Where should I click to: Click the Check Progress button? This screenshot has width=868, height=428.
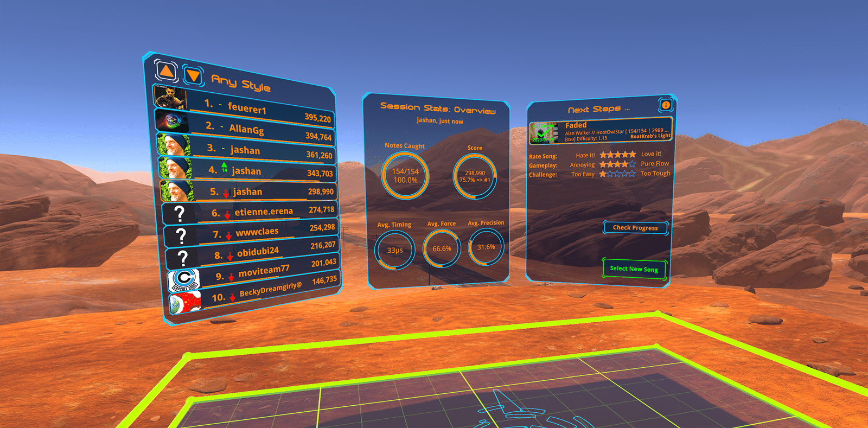[x=635, y=228]
